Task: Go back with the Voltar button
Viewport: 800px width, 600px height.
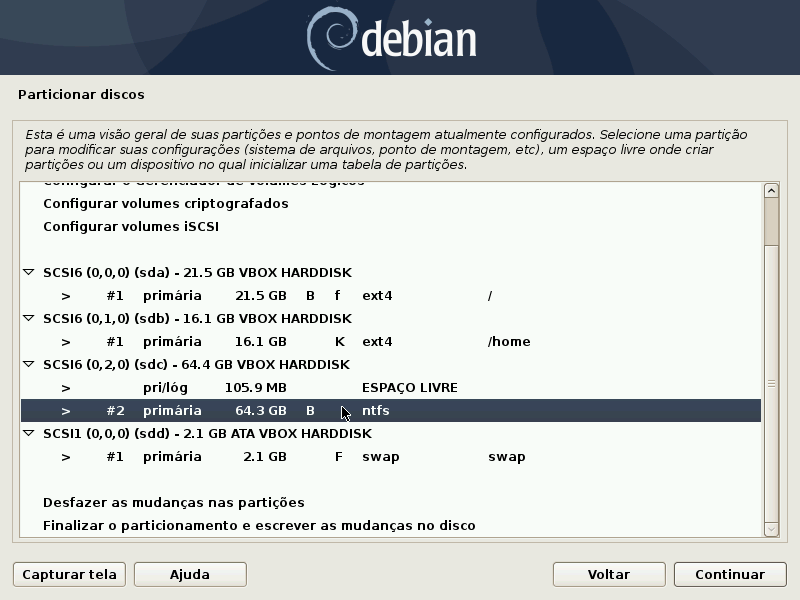Action: tap(609, 574)
